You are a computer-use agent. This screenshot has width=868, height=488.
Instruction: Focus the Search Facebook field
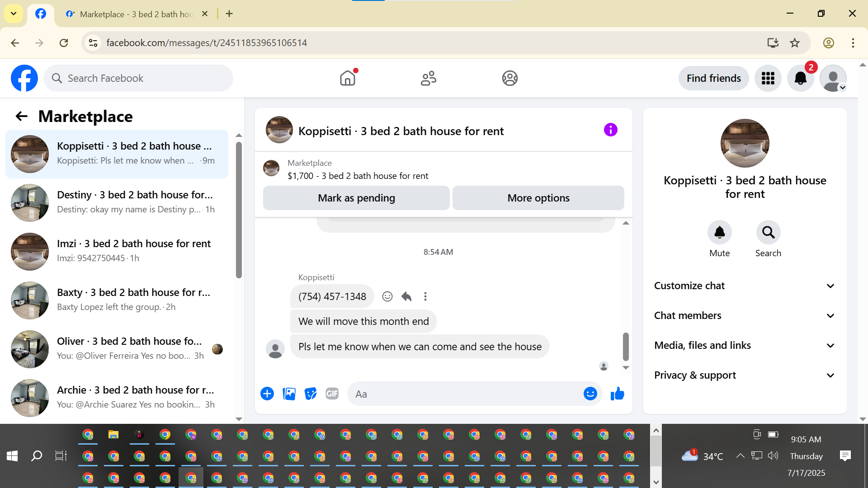pos(138,78)
